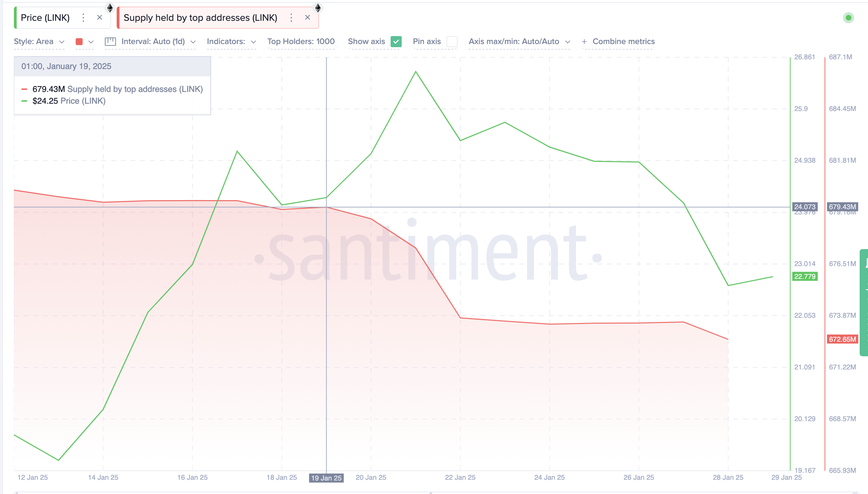Click the 14 Jan 25 axis label
Image resolution: width=868 pixels, height=494 pixels.
(103, 477)
